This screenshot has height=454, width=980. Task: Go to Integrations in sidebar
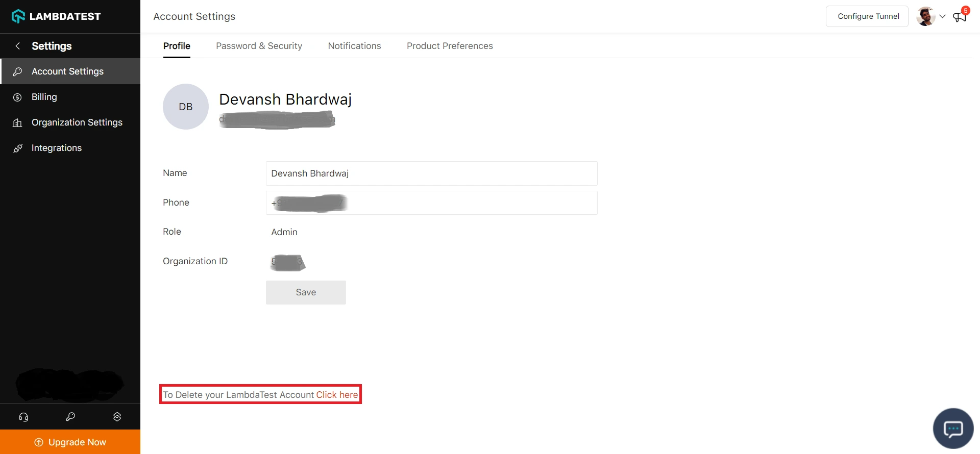click(57, 148)
